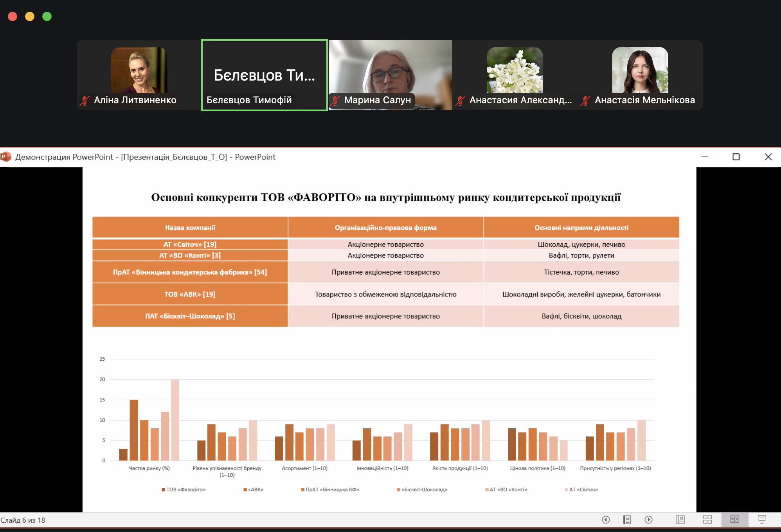Image resolution: width=781 pixels, height=532 pixels.
Task: Open the slide menu icon between the arrows
Action: coord(627,519)
